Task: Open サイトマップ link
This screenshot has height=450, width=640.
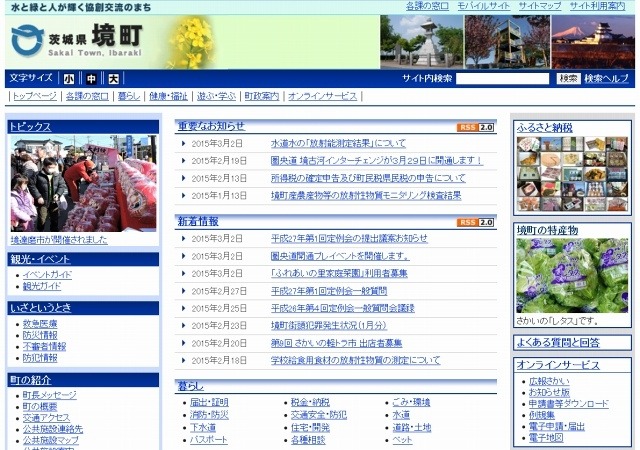Action: point(540,6)
